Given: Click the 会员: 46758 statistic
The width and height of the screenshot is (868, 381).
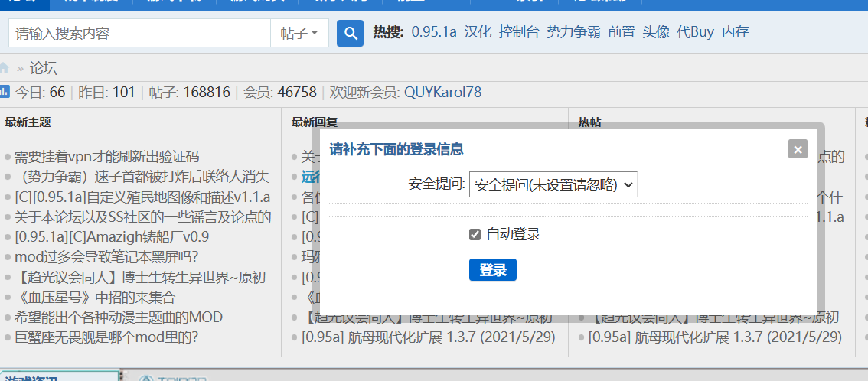Looking at the screenshot, I should 280,92.
